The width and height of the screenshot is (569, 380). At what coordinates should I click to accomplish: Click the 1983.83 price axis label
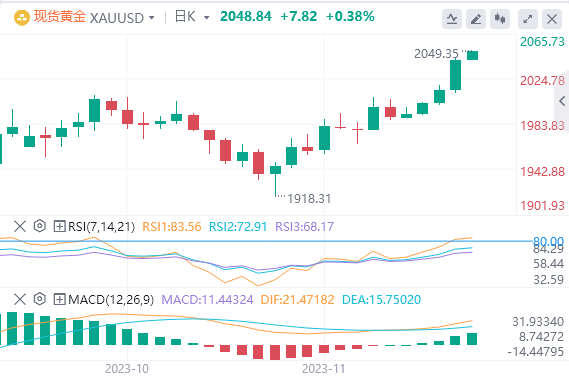(543, 126)
